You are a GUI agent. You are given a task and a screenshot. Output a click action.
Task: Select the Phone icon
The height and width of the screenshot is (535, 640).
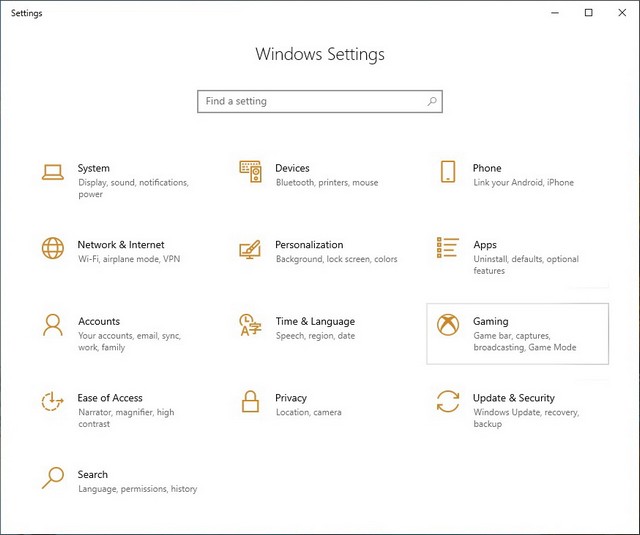[448, 171]
